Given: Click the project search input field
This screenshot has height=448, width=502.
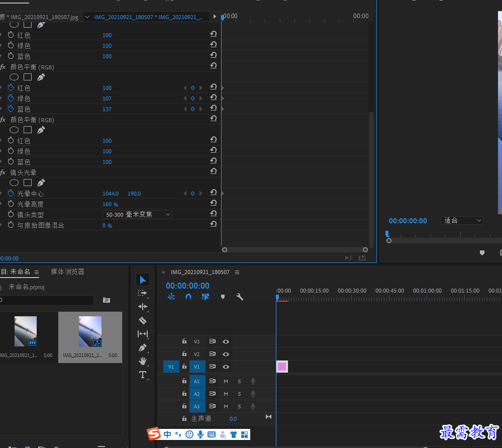Looking at the screenshot, I should pos(47,300).
